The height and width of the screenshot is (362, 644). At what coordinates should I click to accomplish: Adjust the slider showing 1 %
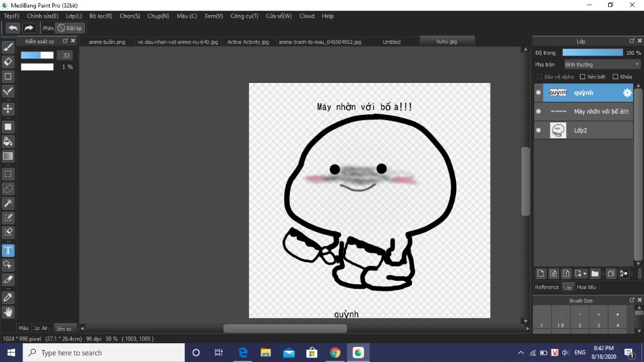click(37, 67)
